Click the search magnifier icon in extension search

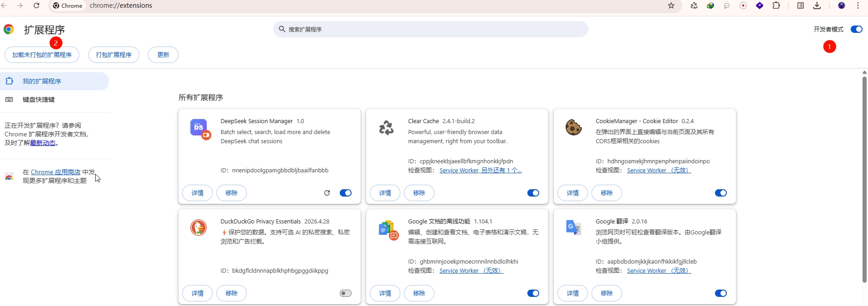click(282, 29)
